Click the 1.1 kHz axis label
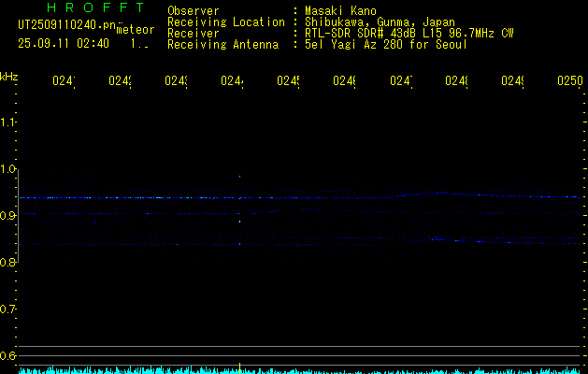Viewport: 588px width, 374px height. click(x=7, y=122)
